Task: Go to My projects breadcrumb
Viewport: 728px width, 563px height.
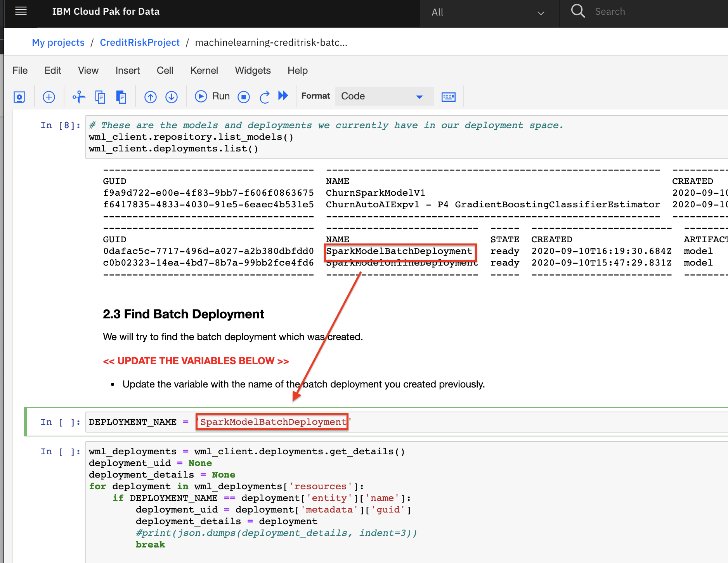Action: click(58, 42)
